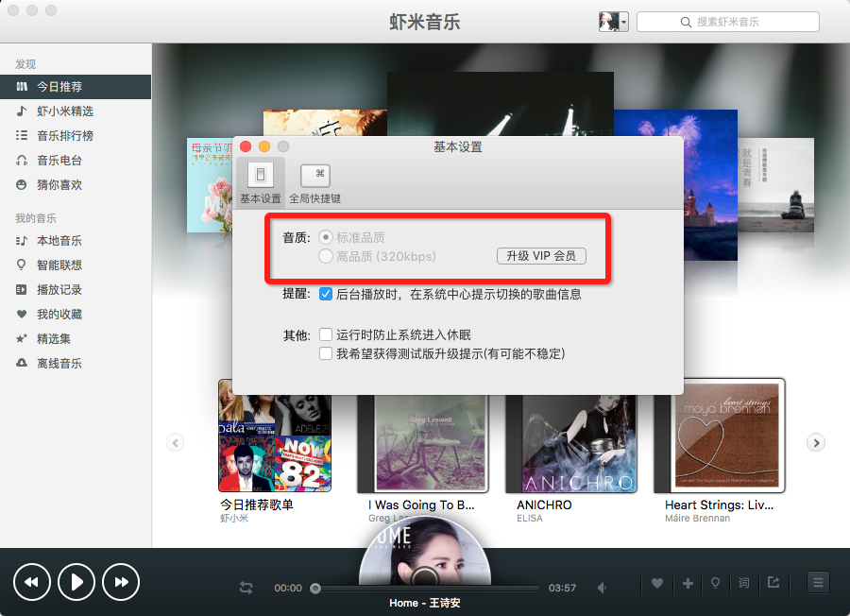Viewport: 850px width, 616px height.
Task: Click the headphone icon beside 音乐电台
Action: pos(21,161)
